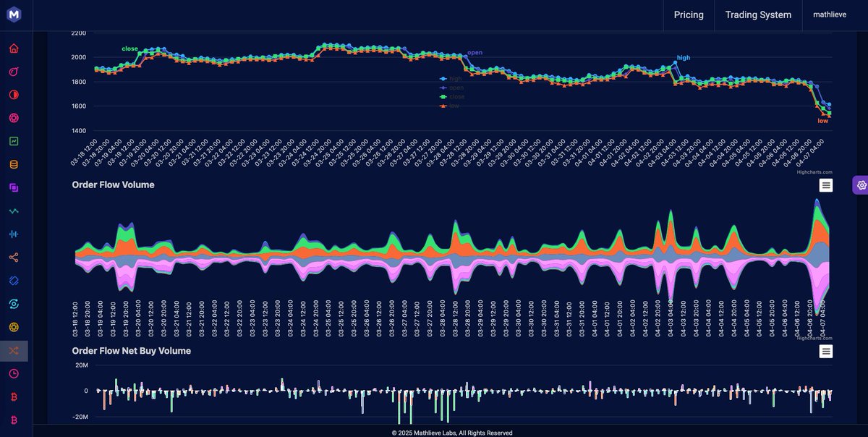
Task: Open the share network icon in sidebar
Action: coord(14,257)
